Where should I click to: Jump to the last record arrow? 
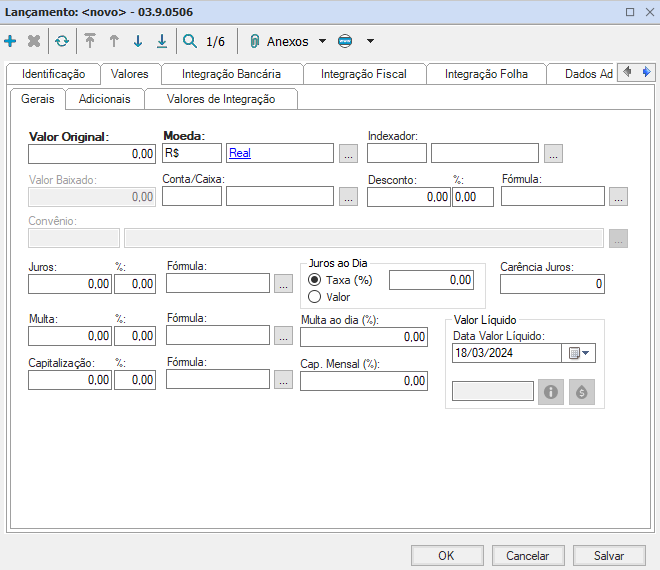[162, 42]
